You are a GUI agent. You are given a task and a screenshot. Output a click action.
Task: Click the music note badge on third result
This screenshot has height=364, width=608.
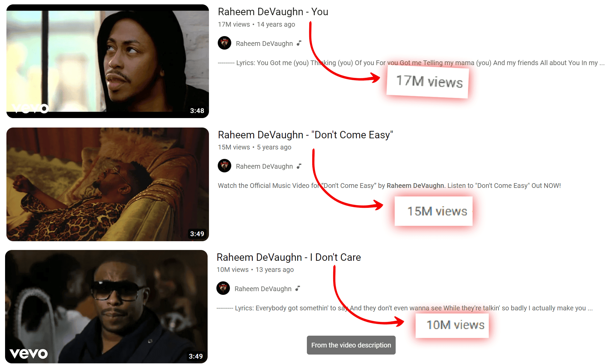(297, 288)
